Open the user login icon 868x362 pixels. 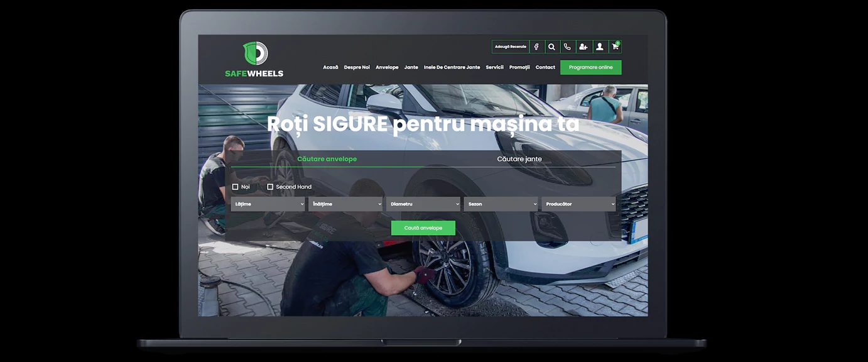(x=599, y=47)
